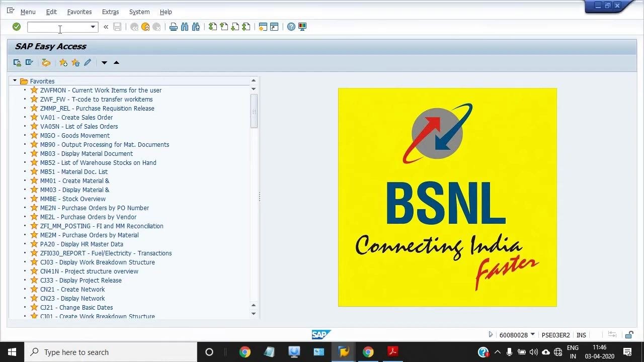The image size is (644, 362).
Task: Click the SAP Menu icon
Action: tap(29, 62)
